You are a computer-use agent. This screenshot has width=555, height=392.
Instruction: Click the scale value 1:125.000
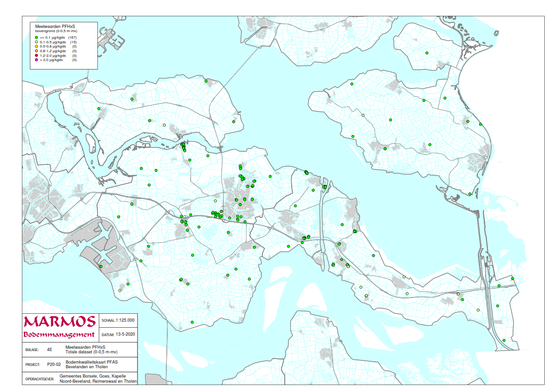point(124,320)
